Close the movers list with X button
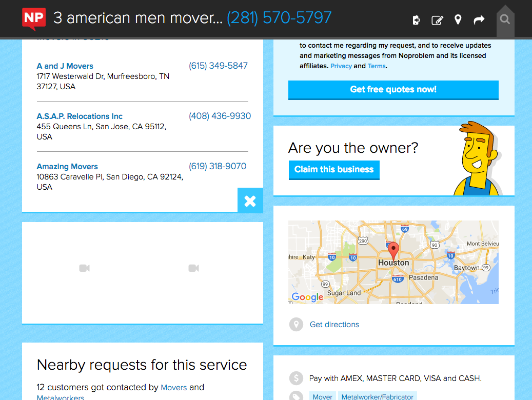 pos(250,201)
